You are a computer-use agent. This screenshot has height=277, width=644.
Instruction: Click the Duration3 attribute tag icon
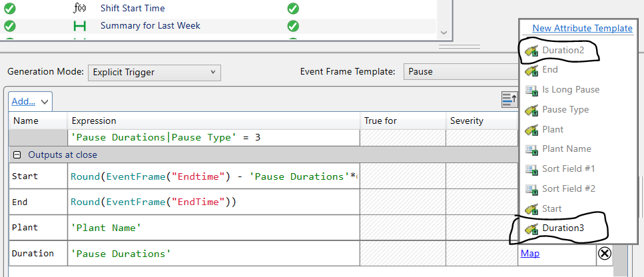point(531,229)
